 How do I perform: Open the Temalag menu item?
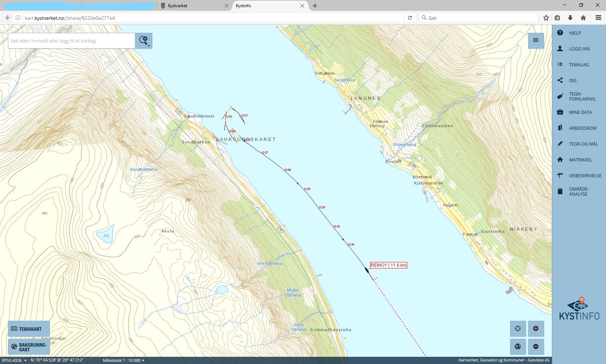(579, 65)
